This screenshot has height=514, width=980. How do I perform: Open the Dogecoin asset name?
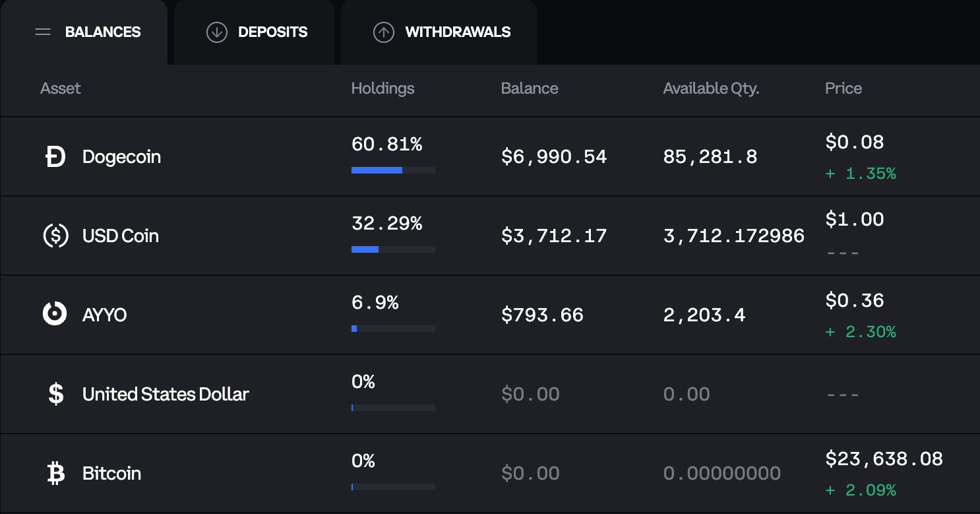(121, 157)
